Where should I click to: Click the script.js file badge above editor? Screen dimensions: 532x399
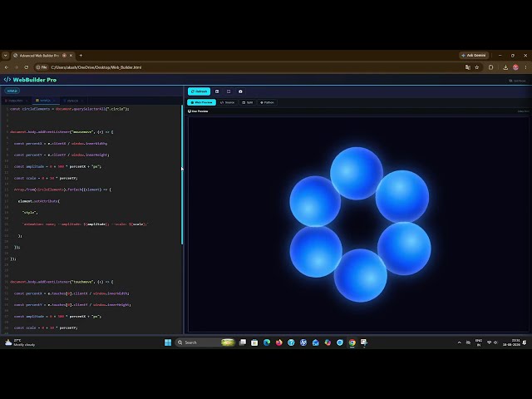tap(12, 91)
